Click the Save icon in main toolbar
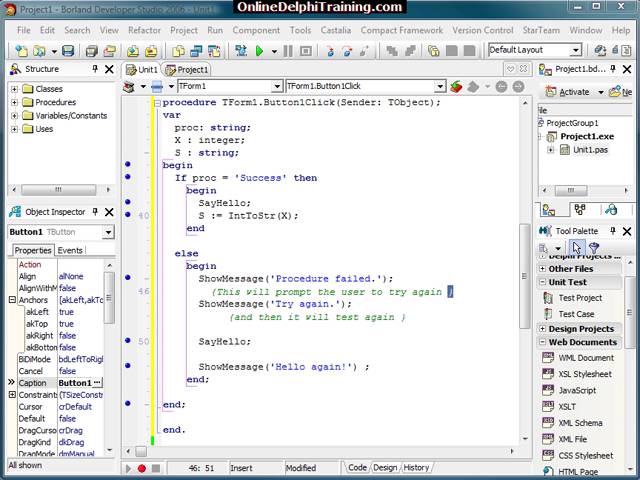The width and height of the screenshot is (640, 480). (x=68, y=50)
